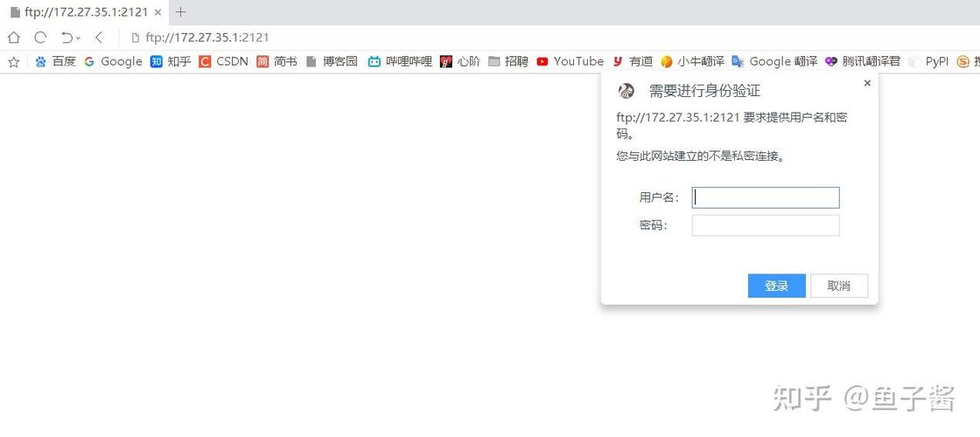Reload the page with the refresh icon
Image resolution: width=980 pixels, height=437 pixels.
point(40,38)
